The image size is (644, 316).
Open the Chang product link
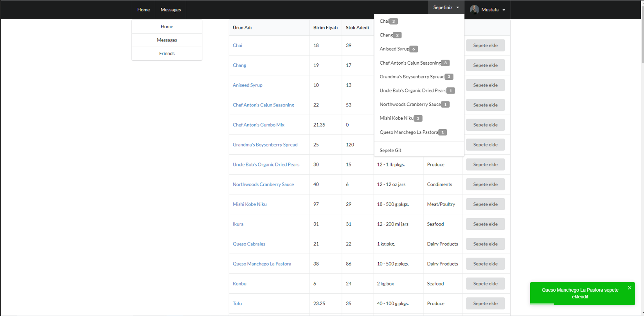coord(239,65)
